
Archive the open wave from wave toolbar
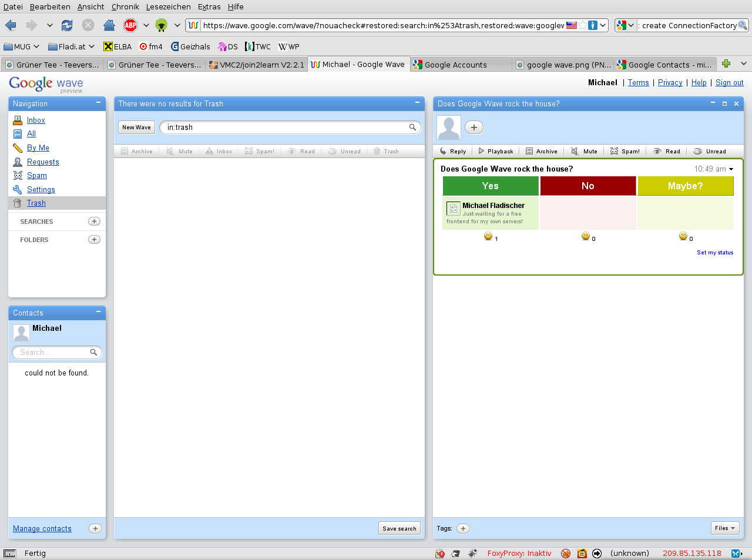coord(541,151)
